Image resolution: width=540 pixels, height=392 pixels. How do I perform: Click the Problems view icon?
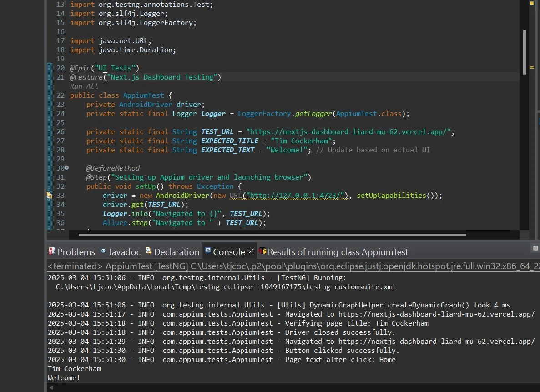coord(52,251)
